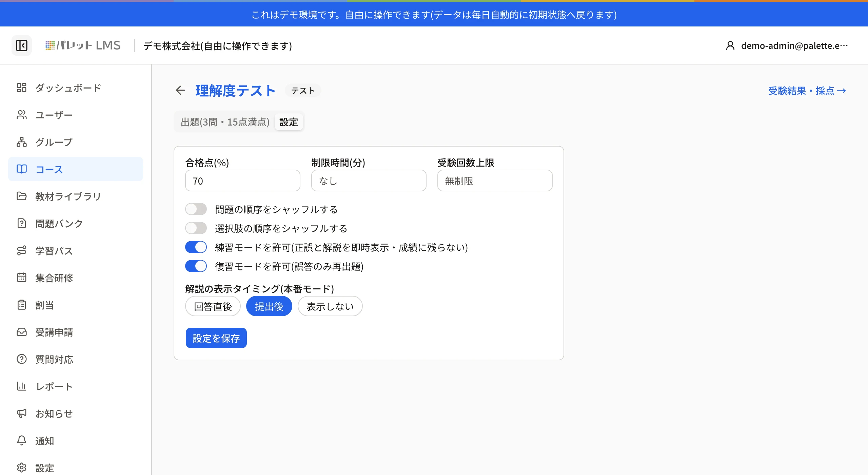The height and width of the screenshot is (475, 868).
Task: Switch to 出題(3問・15点満点) tab
Action: click(225, 122)
